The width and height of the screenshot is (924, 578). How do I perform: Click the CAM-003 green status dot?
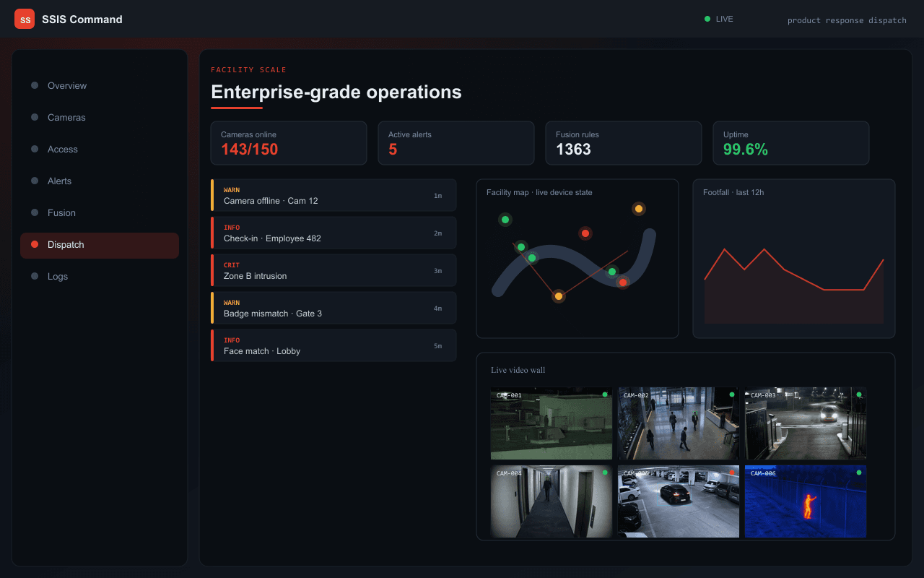pos(859,394)
